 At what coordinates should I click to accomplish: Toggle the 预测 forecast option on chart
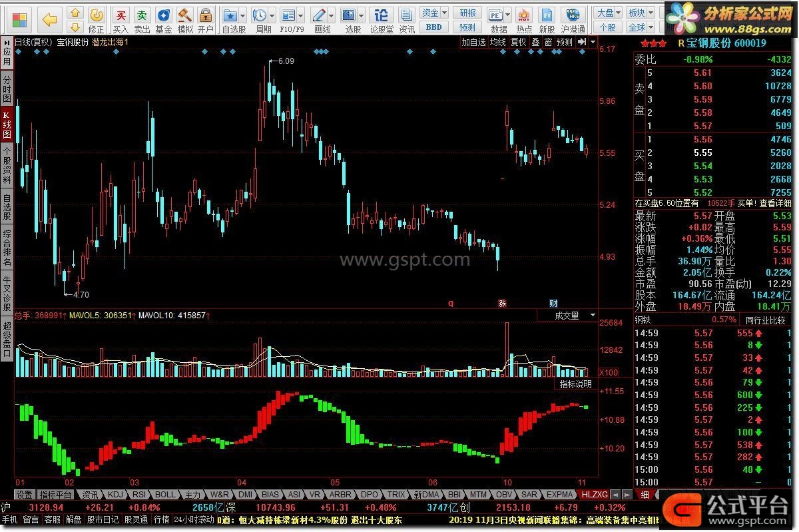coord(565,42)
